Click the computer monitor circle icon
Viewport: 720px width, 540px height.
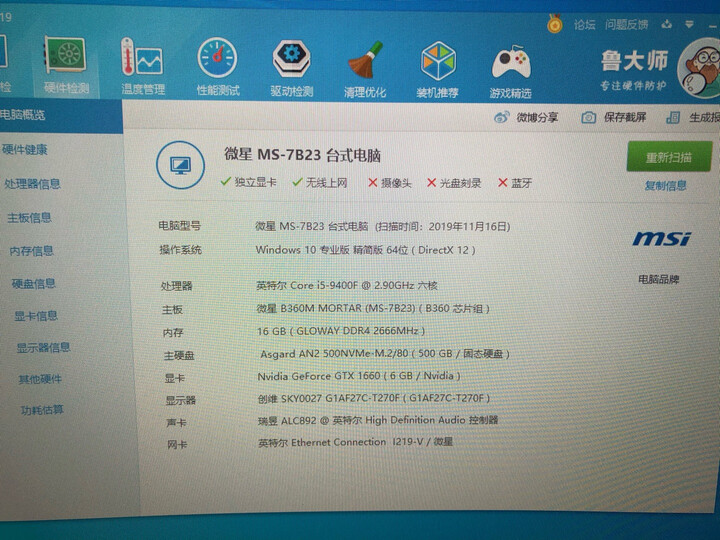[x=180, y=165]
